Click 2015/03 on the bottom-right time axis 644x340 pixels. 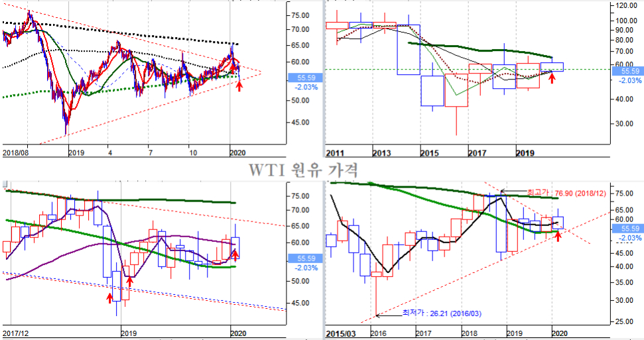342,332
